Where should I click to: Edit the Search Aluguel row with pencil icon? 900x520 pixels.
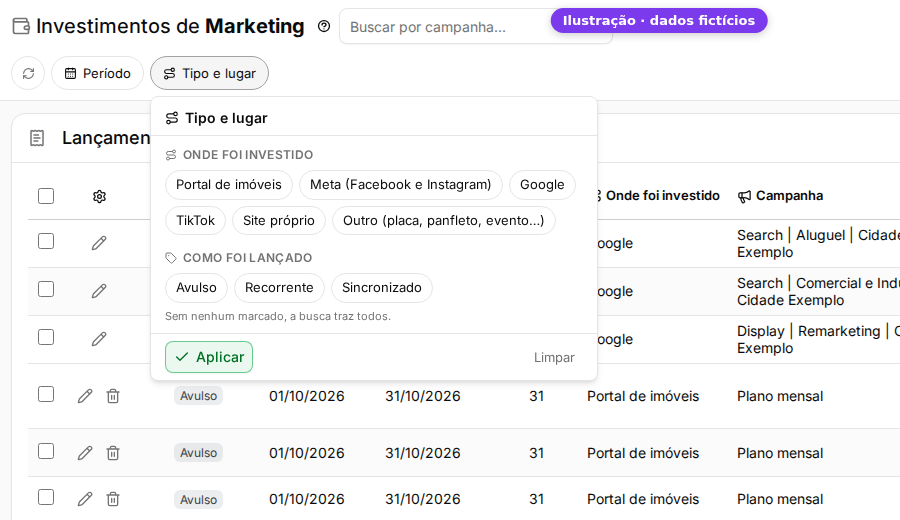[x=99, y=243]
